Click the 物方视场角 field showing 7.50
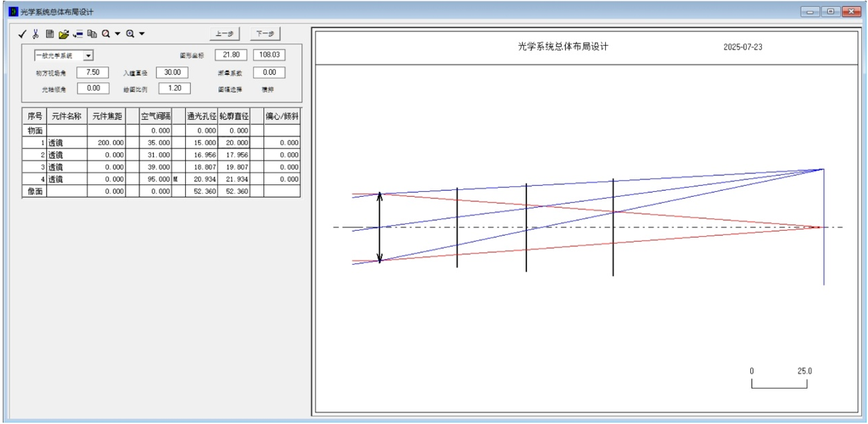 pos(93,72)
